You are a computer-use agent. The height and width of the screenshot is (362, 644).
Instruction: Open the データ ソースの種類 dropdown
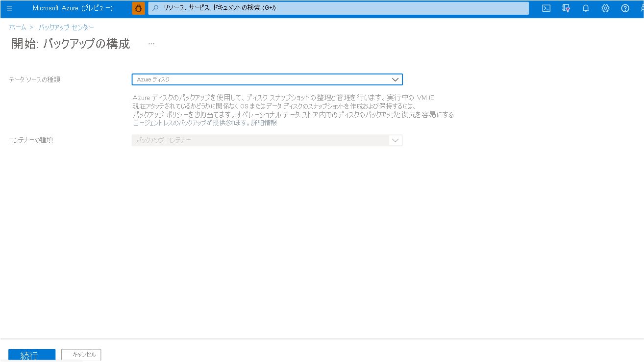[x=267, y=79]
